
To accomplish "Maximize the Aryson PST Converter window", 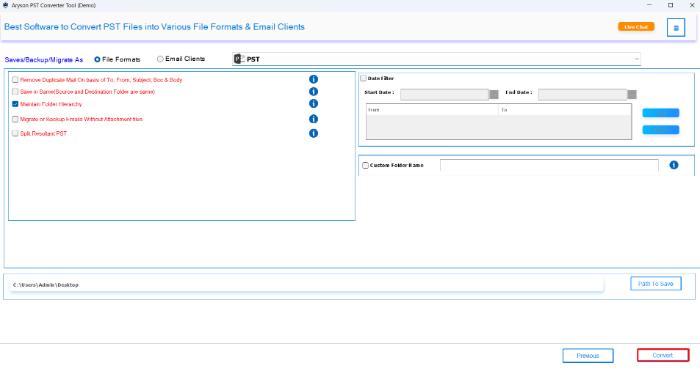I will 671,5.
